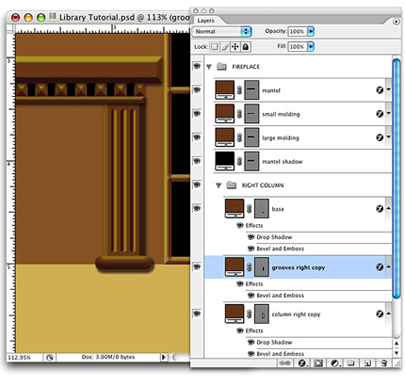Click layer style icon on column right copy
The image size is (405, 385).
pyautogui.click(x=380, y=314)
